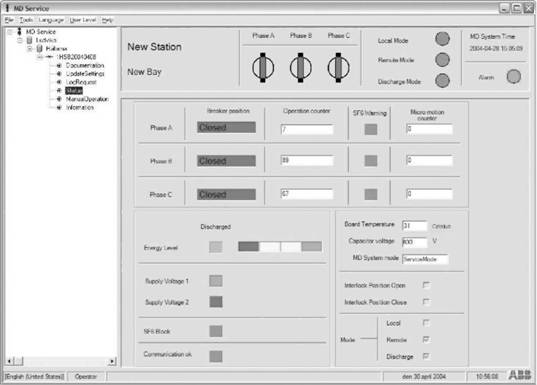Image resolution: width=537 pixels, height=385 pixels.
Task: Click the tree panel scroll left arrow
Action: pos(10,361)
